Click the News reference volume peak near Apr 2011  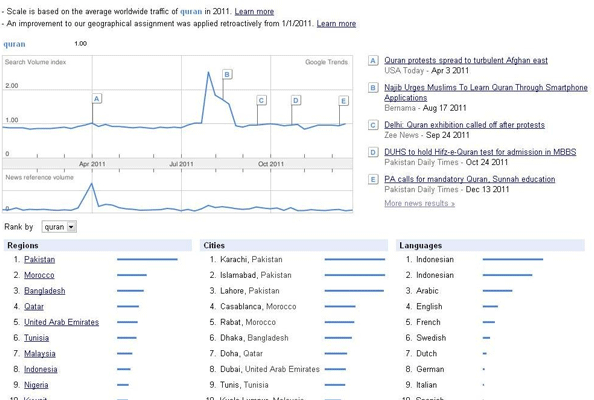pyautogui.click(x=91, y=184)
